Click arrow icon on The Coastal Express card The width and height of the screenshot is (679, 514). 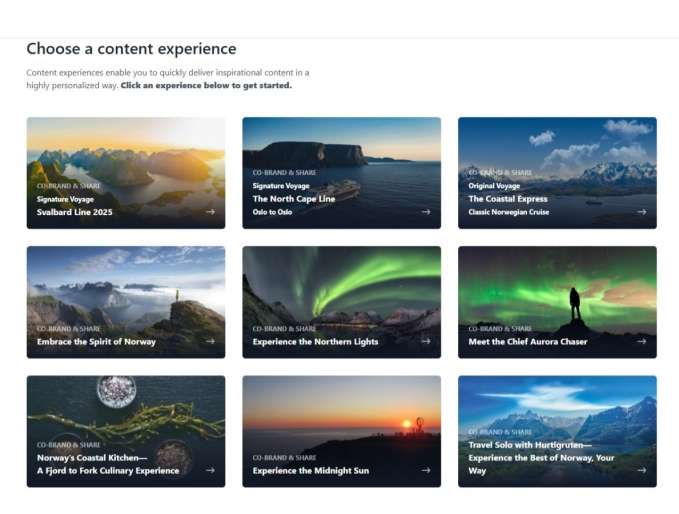click(642, 212)
